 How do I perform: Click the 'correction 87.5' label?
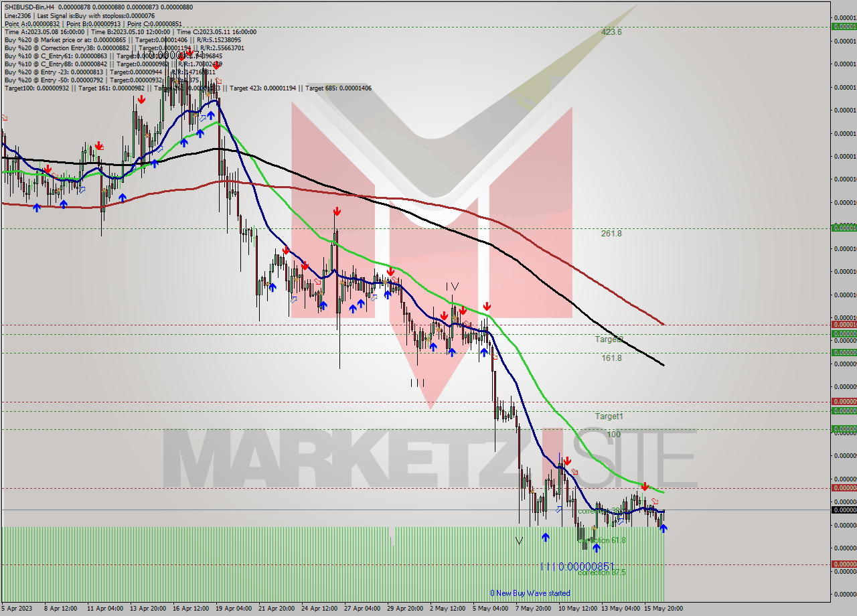click(x=602, y=572)
